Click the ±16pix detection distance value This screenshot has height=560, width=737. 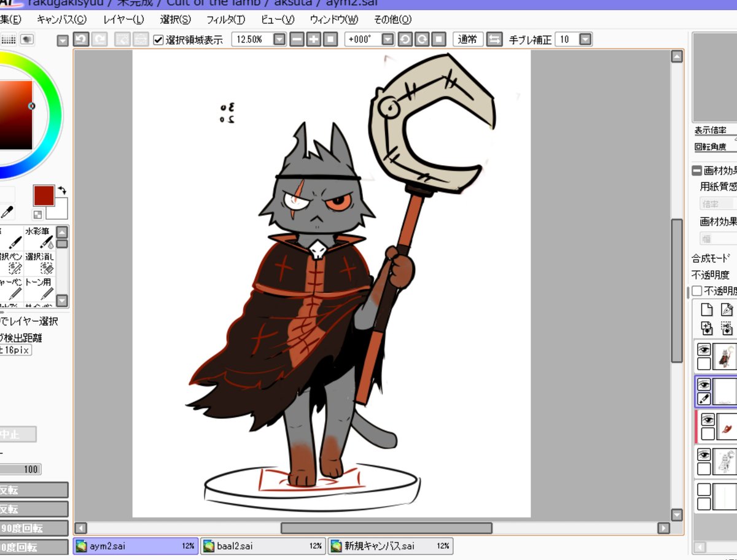15,350
